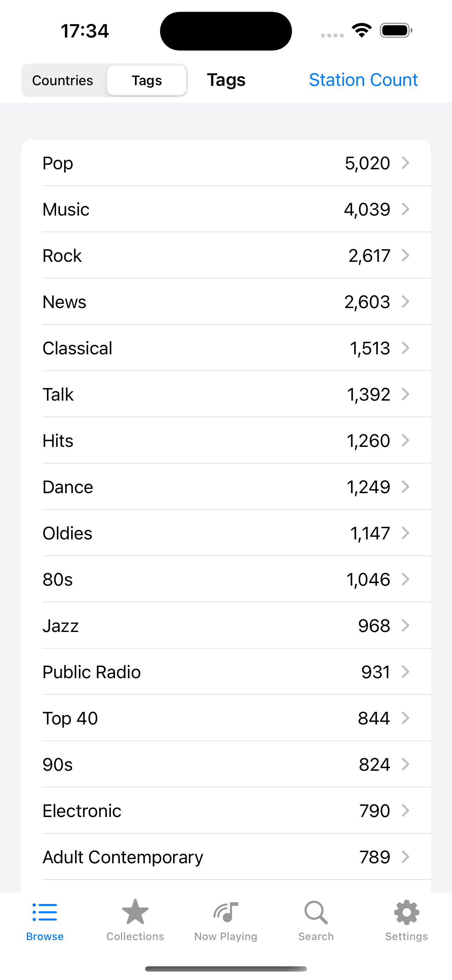Tap the Wi-Fi status icon

[362, 30]
